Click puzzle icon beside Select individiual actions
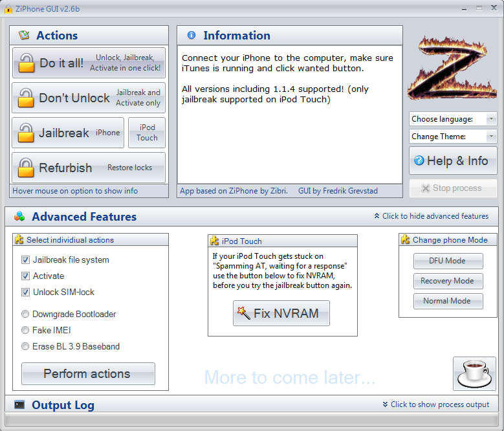 click(x=19, y=239)
